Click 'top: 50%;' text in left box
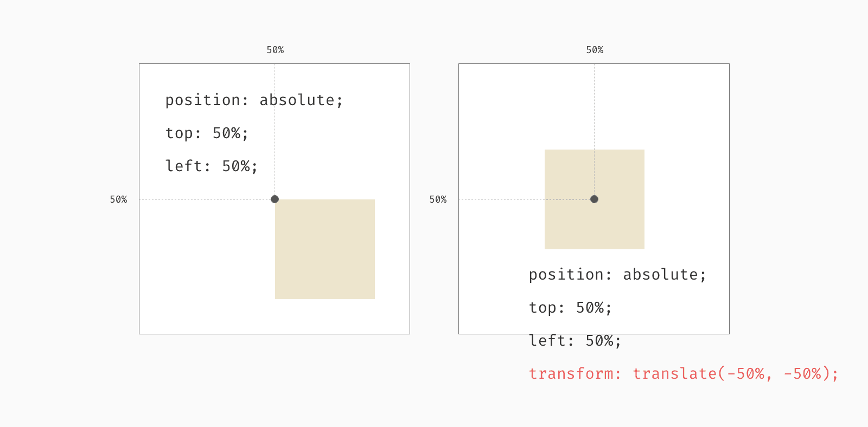Screen dimensions: 868x427 point(207,133)
